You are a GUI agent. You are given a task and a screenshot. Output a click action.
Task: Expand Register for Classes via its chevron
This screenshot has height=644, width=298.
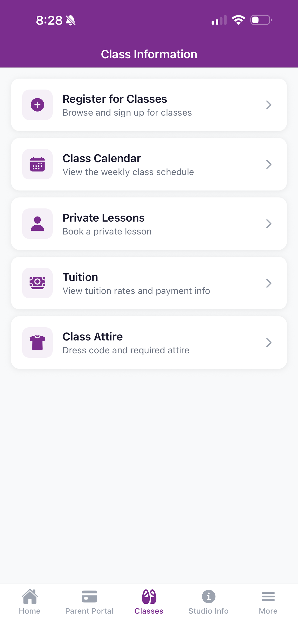coord(269,105)
